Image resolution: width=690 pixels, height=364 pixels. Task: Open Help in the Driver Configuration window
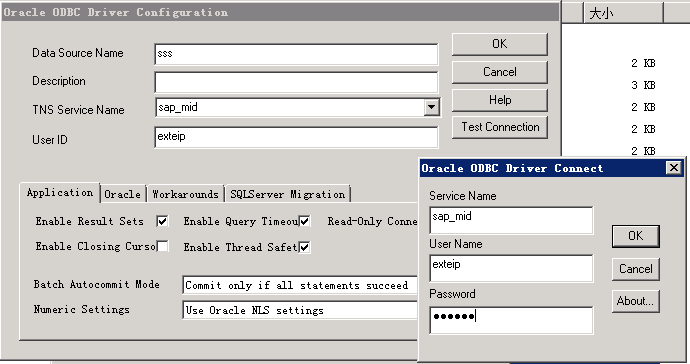(x=499, y=100)
